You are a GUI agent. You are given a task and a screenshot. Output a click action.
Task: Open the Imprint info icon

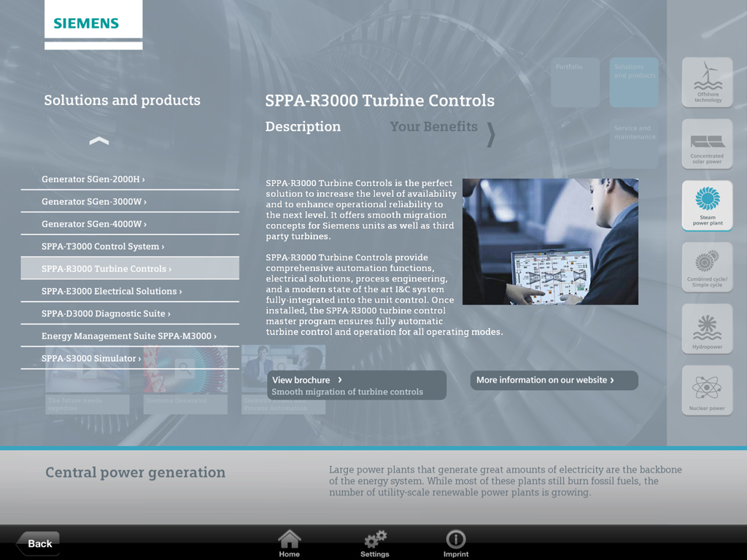point(456,543)
